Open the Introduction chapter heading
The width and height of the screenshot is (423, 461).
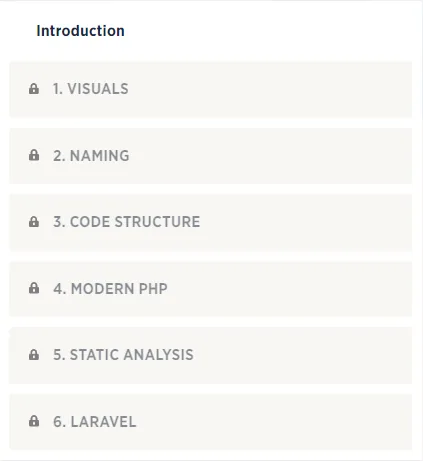click(80, 31)
